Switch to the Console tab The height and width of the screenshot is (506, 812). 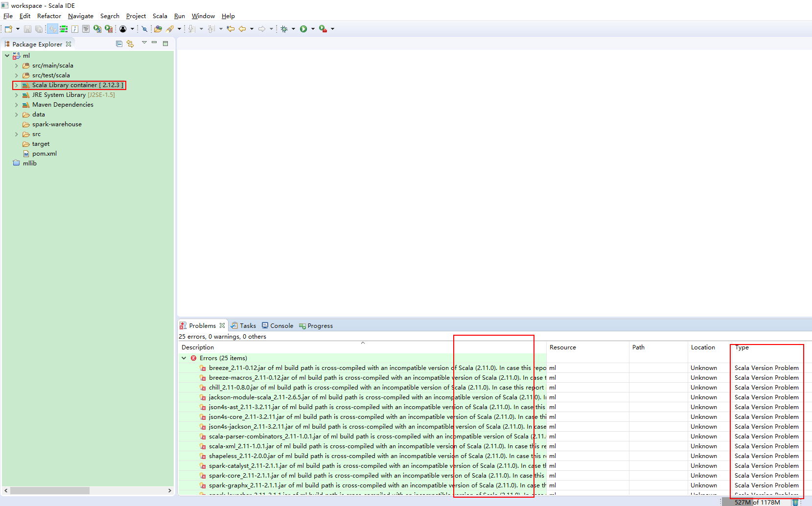tap(278, 325)
